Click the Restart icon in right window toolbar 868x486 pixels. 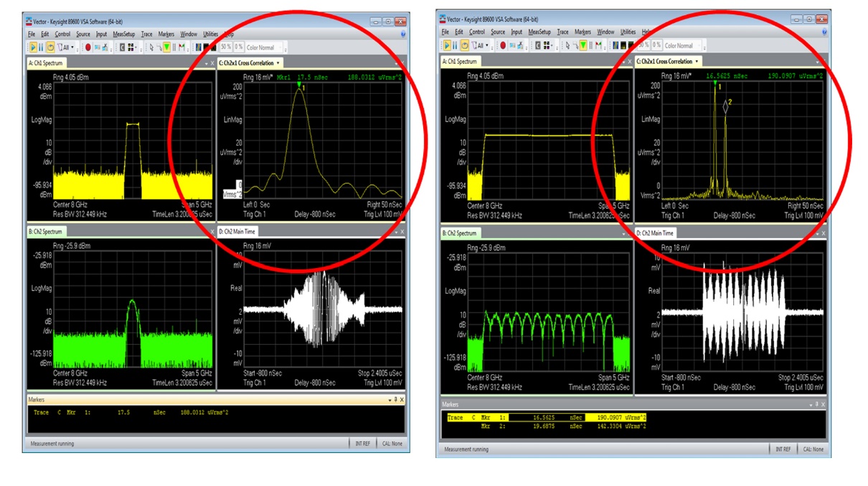point(464,45)
